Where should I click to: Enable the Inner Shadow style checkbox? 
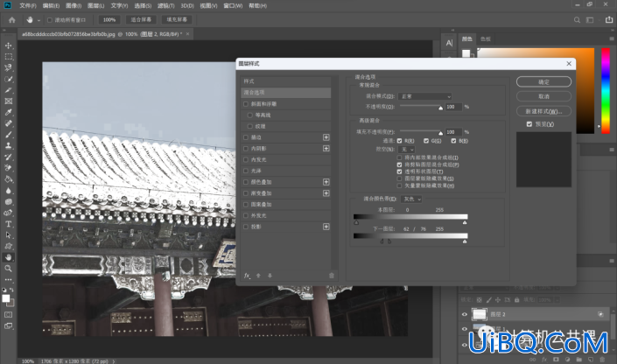[x=246, y=149]
